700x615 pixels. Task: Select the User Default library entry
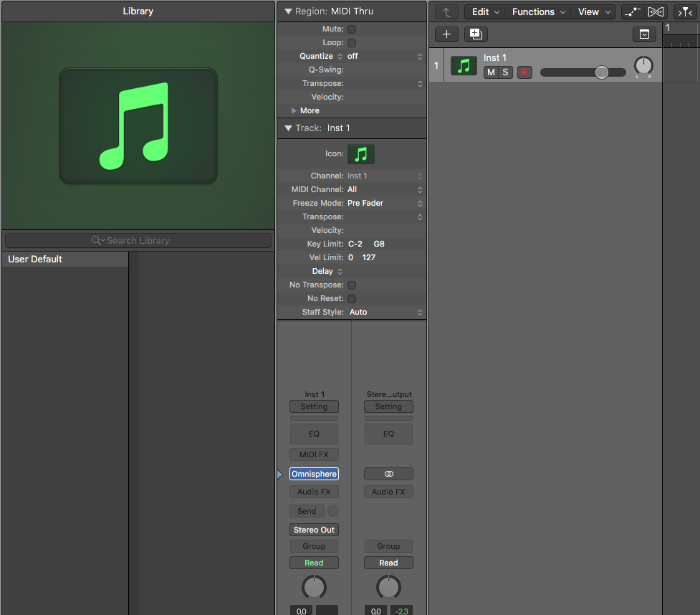pos(65,259)
